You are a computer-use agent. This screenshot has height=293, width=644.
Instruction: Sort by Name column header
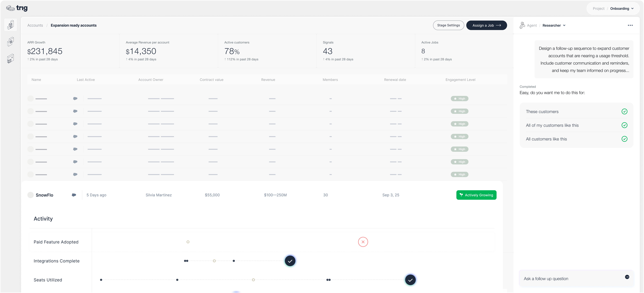point(36,80)
